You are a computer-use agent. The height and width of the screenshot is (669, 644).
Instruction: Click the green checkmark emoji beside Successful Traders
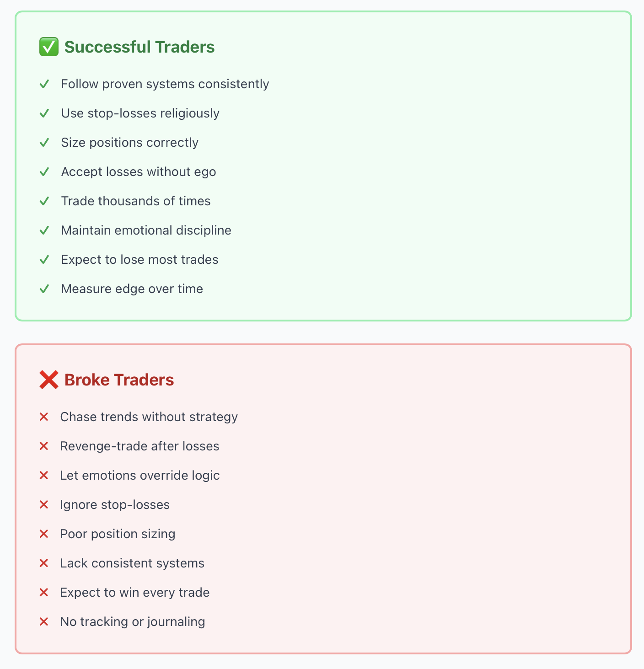click(49, 47)
